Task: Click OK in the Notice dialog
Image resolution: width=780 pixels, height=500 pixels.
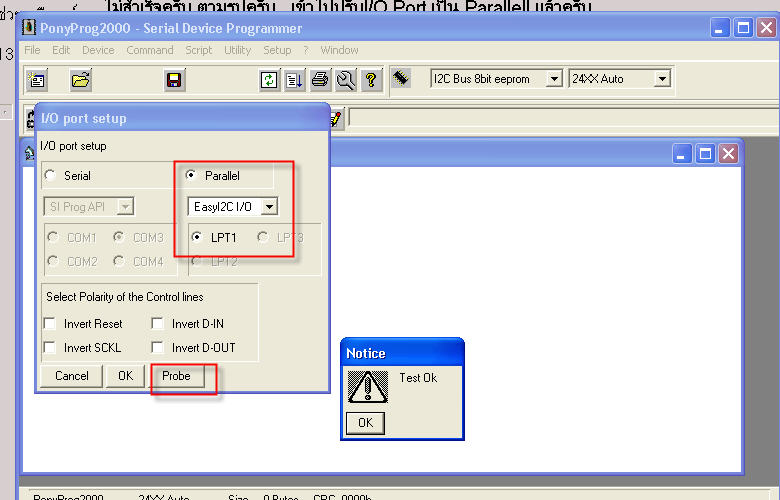Action: [365, 423]
